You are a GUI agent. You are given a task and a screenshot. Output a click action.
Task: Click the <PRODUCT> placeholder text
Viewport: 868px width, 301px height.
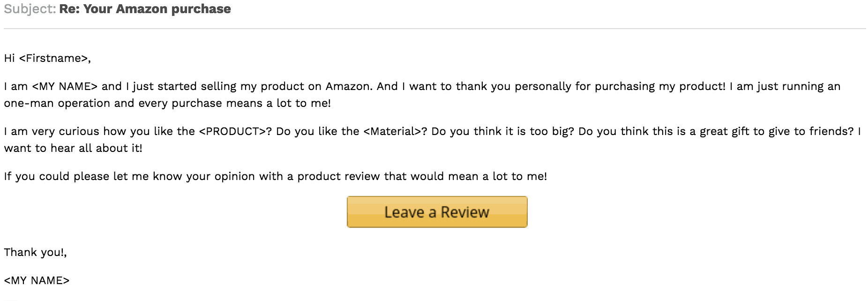pos(232,131)
